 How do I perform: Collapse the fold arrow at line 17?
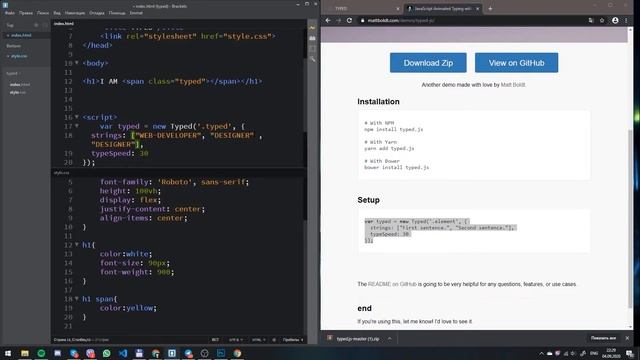[77, 126]
